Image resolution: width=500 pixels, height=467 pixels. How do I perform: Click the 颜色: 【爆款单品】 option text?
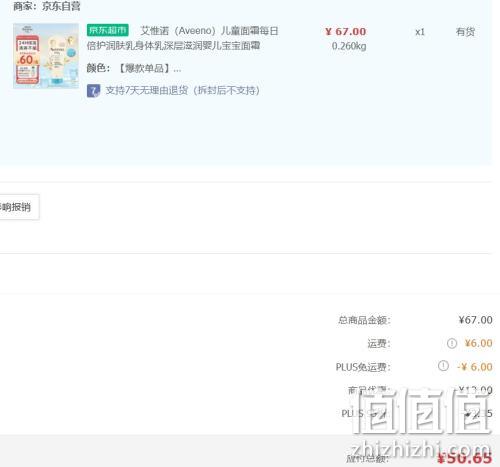pos(134,68)
